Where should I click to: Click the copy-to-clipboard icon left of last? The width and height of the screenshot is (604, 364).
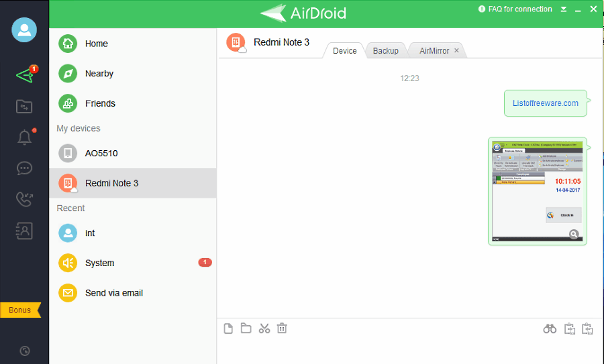(570, 329)
